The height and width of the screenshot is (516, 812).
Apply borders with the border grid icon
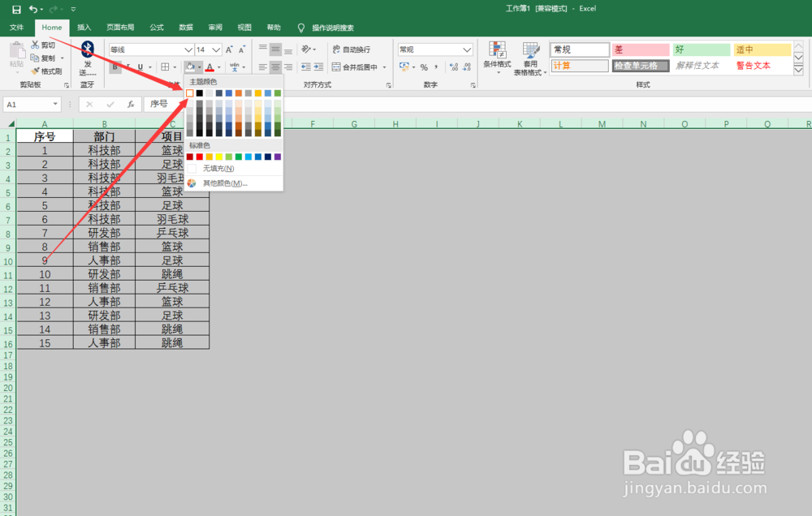pos(165,67)
